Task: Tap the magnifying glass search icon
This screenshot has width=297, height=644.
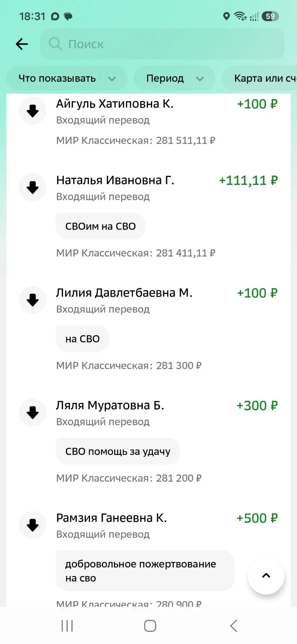Action: point(55,44)
